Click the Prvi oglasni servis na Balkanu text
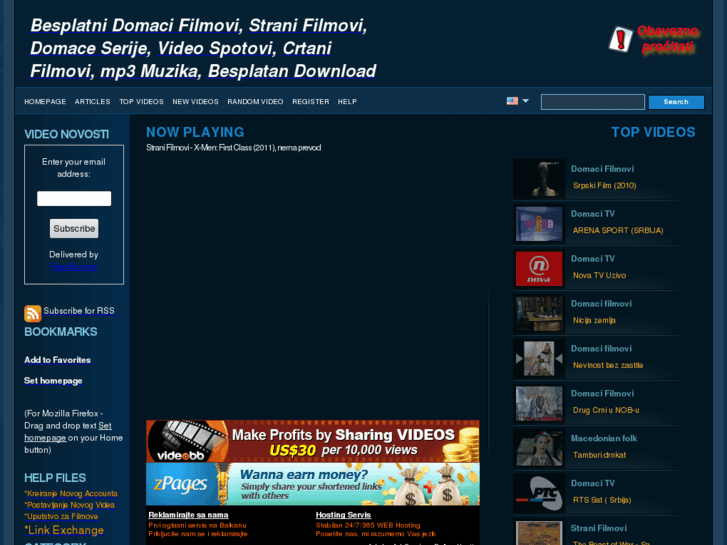 coord(198,526)
